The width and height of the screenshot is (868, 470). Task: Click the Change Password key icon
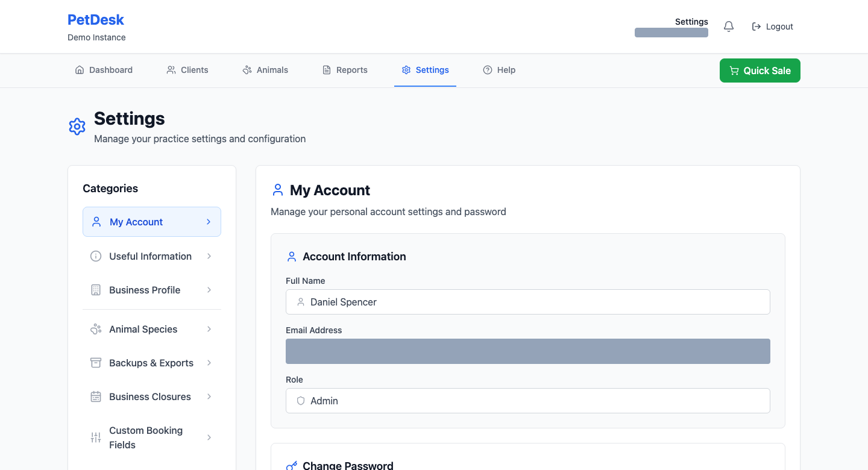point(292,466)
